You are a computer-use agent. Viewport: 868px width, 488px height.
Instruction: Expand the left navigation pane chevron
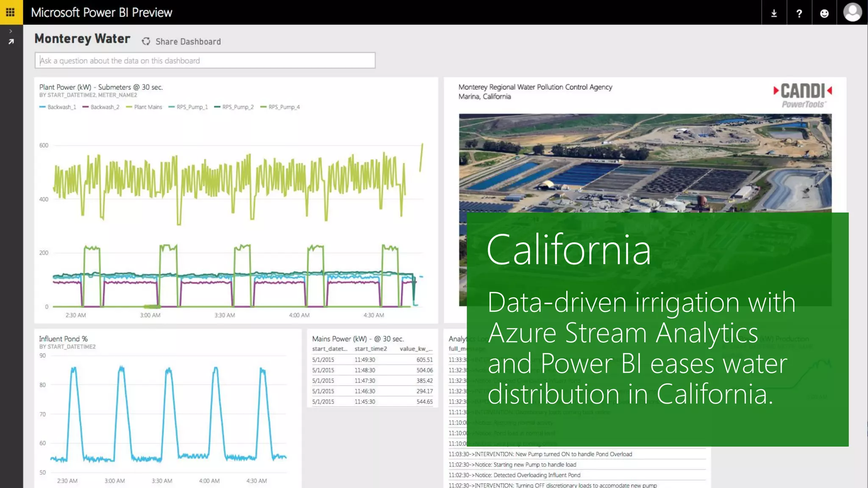pos(11,31)
